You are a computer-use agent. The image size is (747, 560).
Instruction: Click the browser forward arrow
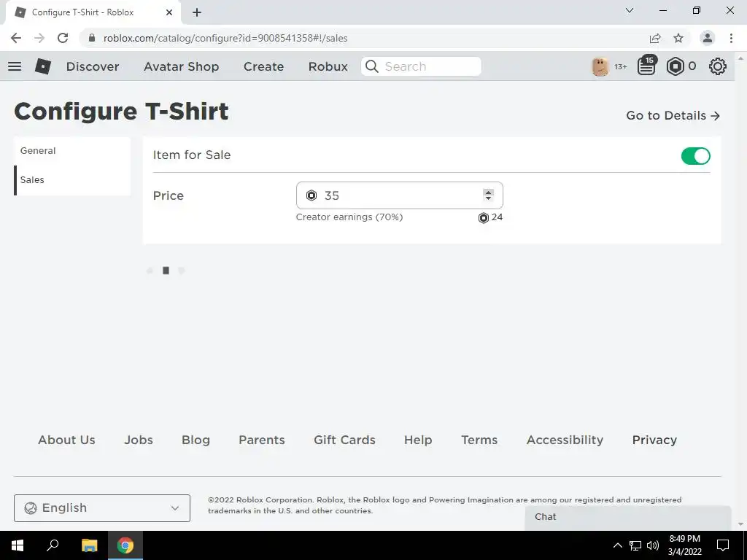tap(39, 38)
